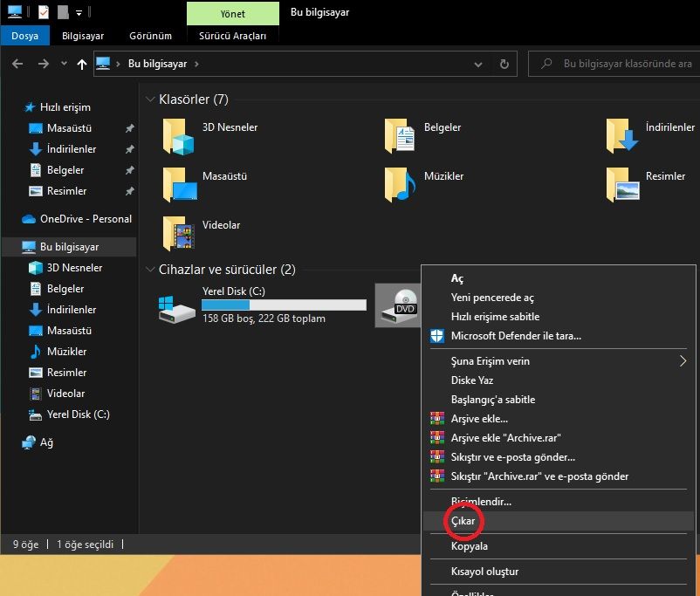This screenshot has width=700, height=596.
Task: Select the DVD drive icon
Action: click(x=399, y=305)
